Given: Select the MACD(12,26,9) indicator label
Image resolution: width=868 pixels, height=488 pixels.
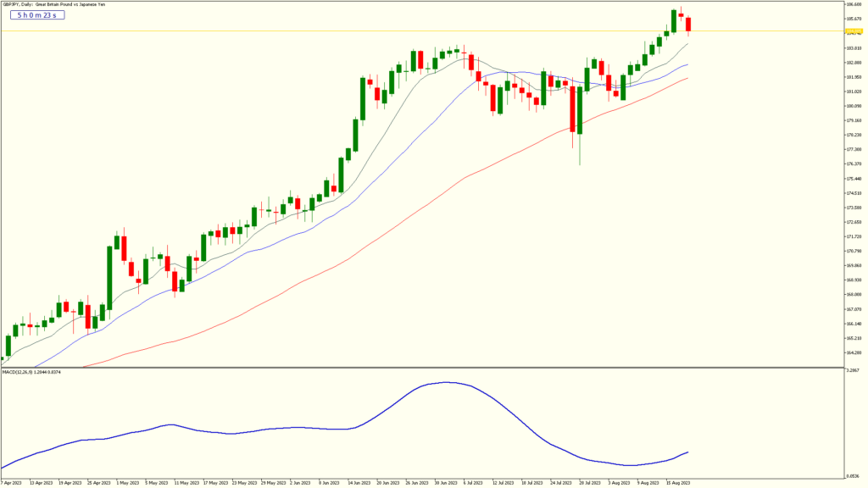Looking at the screenshot, I should tap(25, 371).
